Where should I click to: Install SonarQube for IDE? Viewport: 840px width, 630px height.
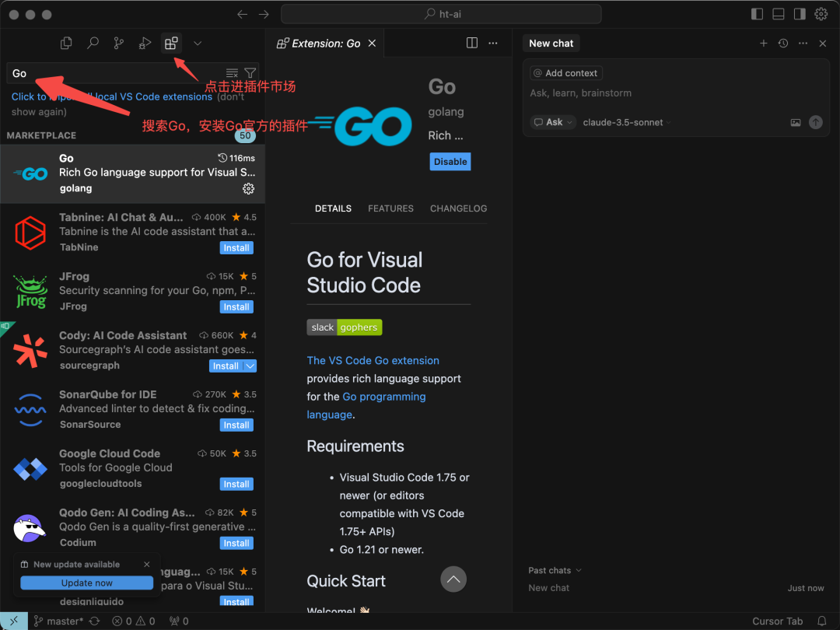point(236,425)
